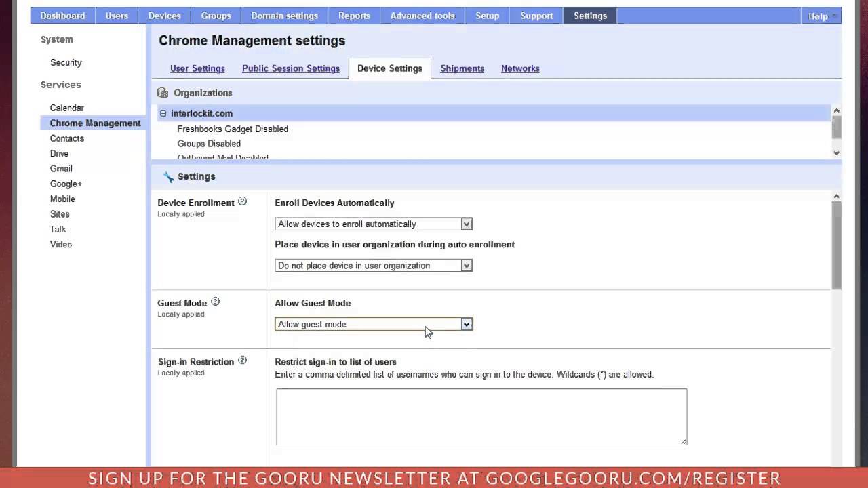Image resolution: width=868 pixels, height=488 pixels.
Task: Select the Settings top navigation tab
Action: pyautogui.click(x=591, y=16)
